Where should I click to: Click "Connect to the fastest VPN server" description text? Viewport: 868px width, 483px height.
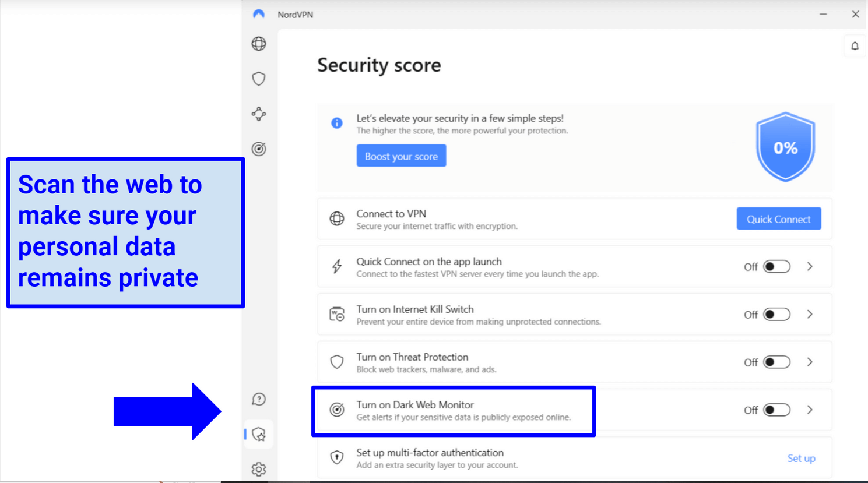477,274
